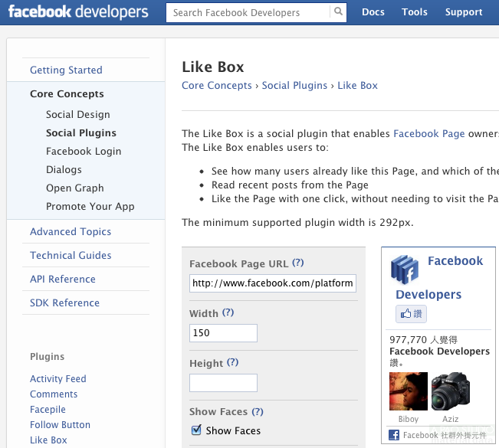Expand Getting Started in sidebar

66,70
